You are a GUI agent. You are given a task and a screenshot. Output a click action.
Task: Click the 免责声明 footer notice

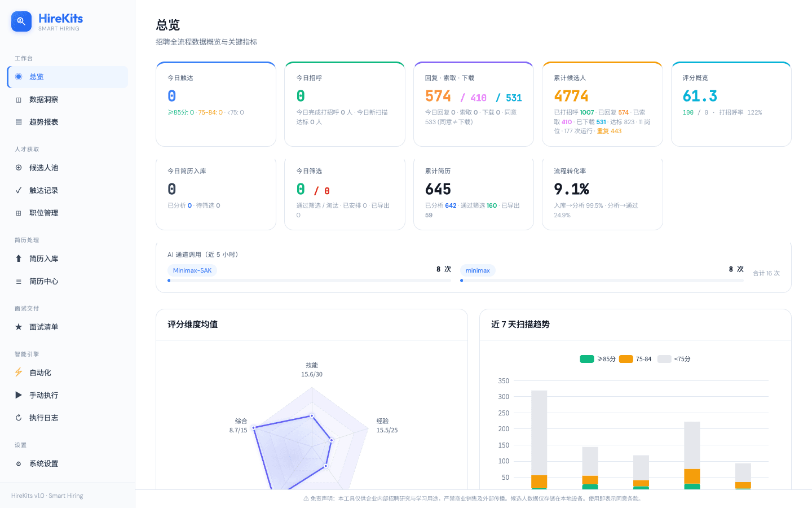[473, 498]
